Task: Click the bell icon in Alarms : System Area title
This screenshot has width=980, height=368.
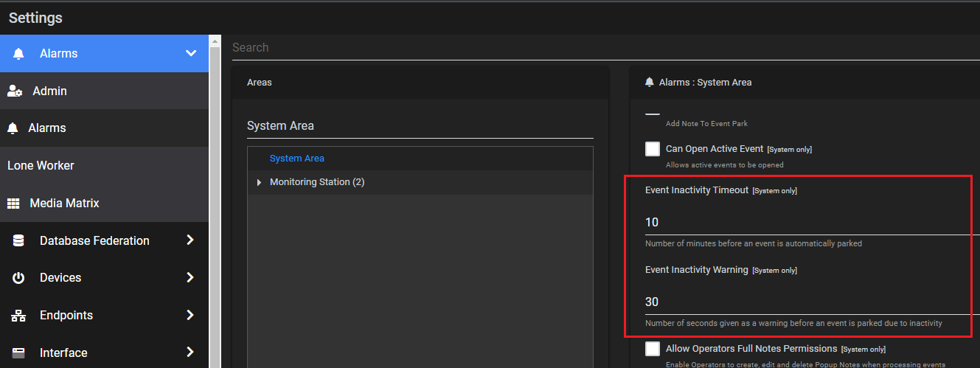Action: pyautogui.click(x=650, y=82)
